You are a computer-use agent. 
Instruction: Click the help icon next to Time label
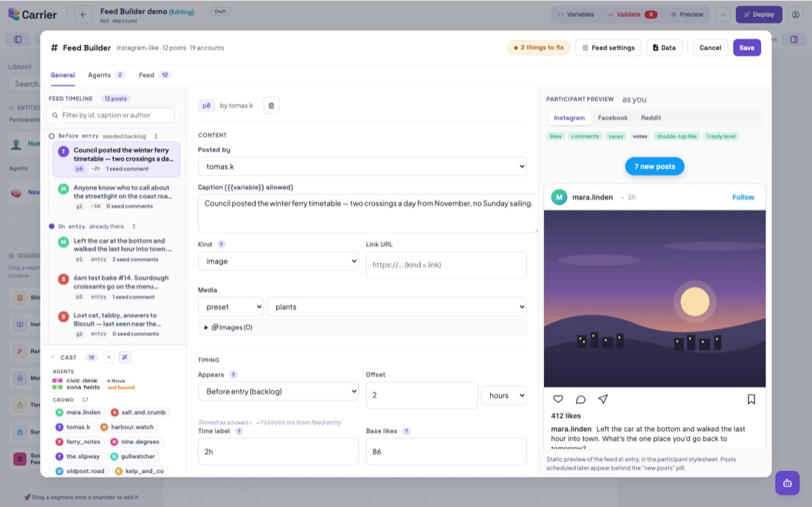pos(238,431)
